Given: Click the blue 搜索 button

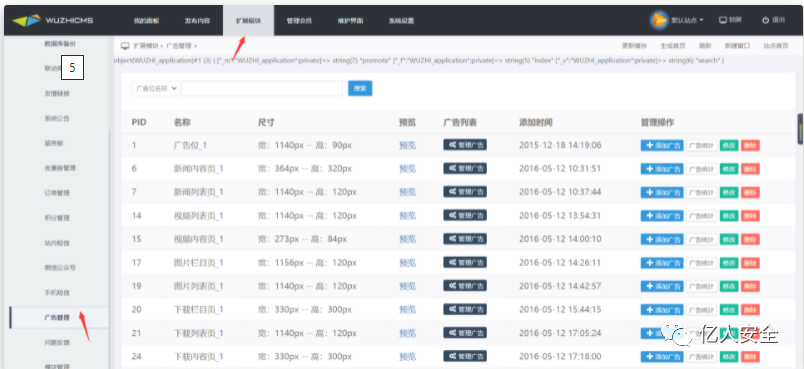Looking at the screenshot, I should tap(360, 88).
